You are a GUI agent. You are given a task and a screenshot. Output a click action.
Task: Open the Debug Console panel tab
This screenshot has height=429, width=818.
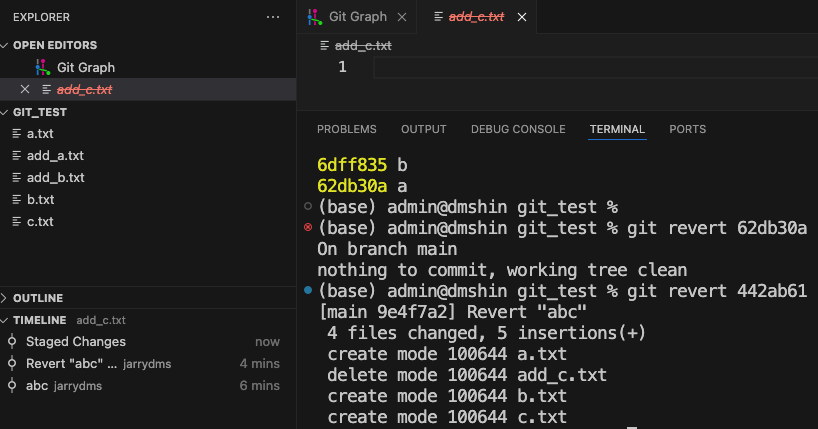coord(518,129)
